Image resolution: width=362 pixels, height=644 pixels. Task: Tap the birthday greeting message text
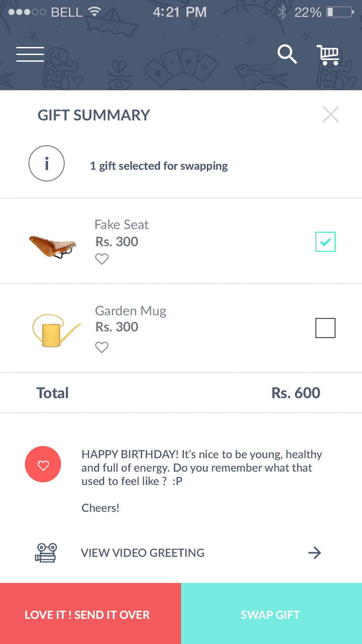click(201, 468)
